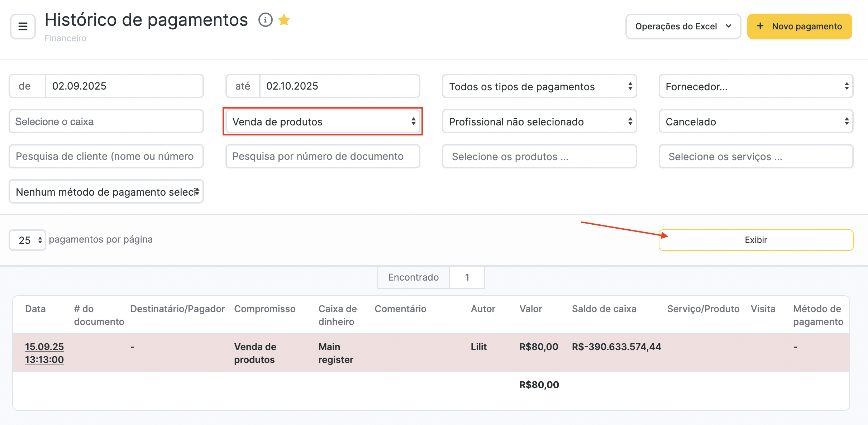Click the document number search field
Screen dimensions: 868x425
(323, 156)
